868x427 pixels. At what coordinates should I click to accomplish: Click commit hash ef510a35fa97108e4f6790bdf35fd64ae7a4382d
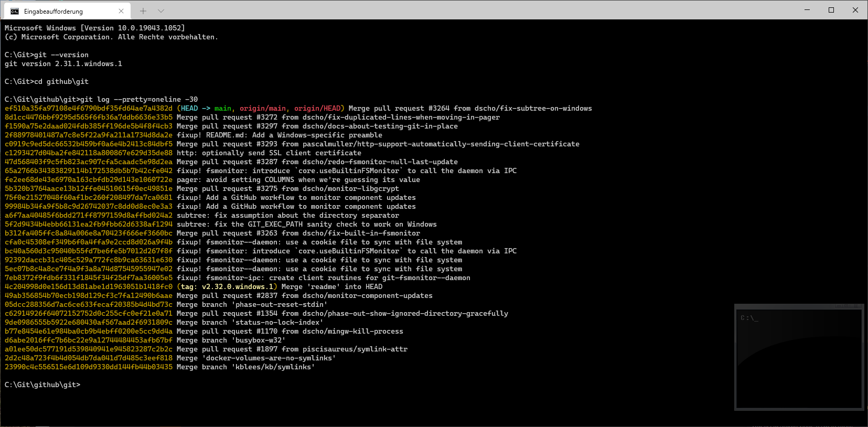(x=89, y=109)
